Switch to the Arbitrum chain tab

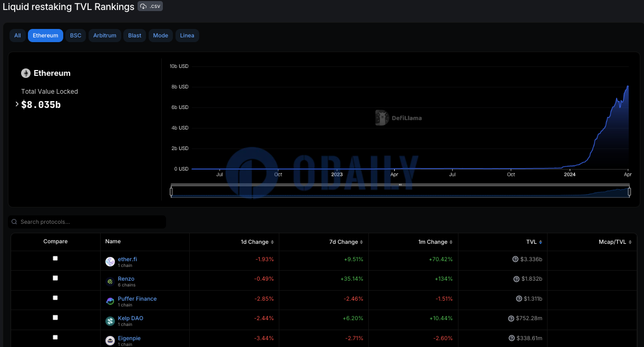pyautogui.click(x=105, y=35)
